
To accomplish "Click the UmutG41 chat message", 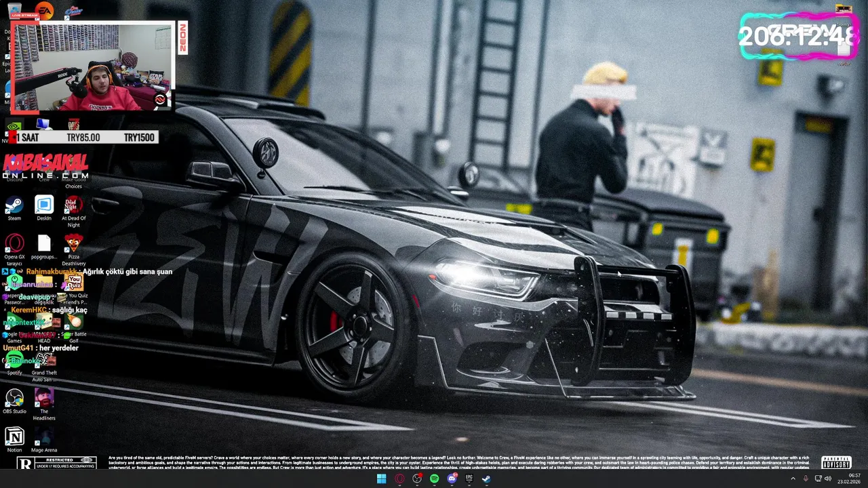I will [x=41, y=348].
